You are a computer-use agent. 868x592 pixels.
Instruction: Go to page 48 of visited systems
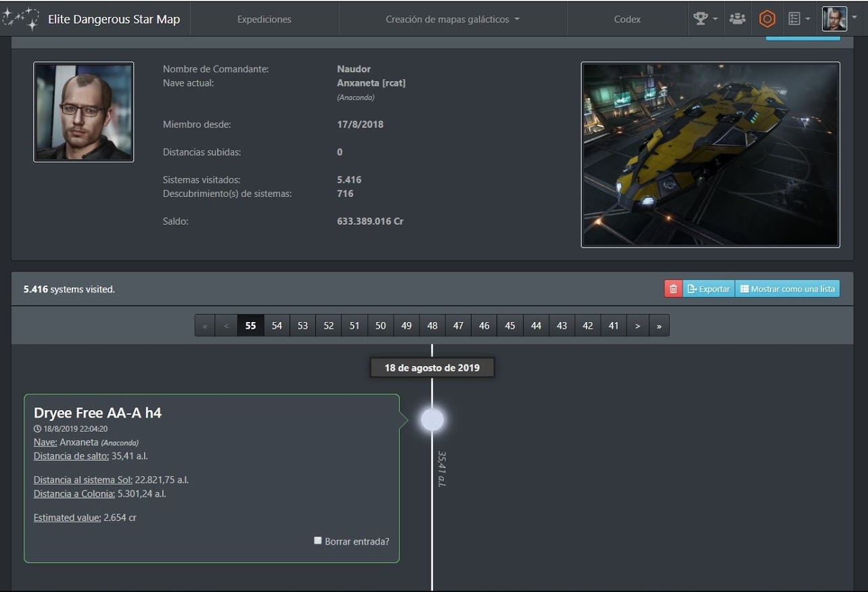point(432,325)
